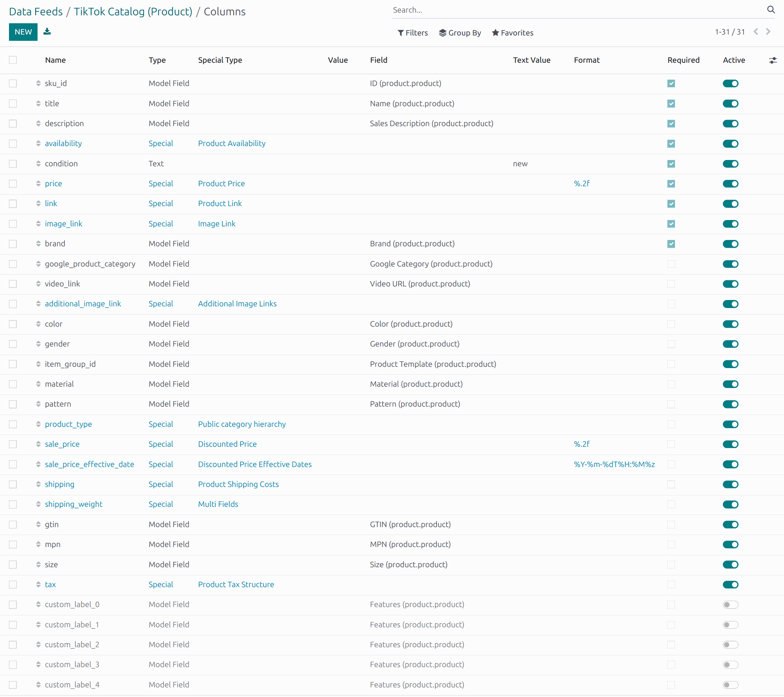Screen dimensions: 784x697
Task: Open the Group By dropdown
Action: [460, 33]
